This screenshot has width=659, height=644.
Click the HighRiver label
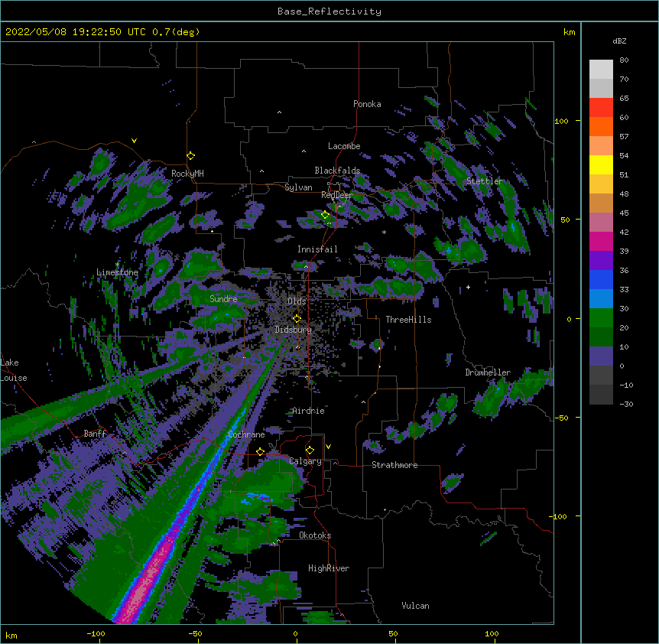pos(329,568)
